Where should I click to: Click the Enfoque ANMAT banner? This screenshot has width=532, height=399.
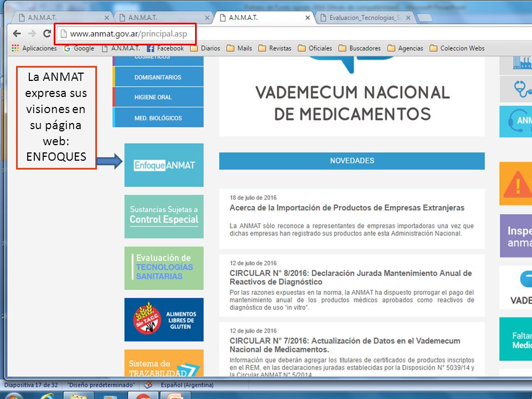[x=164, y=165]
